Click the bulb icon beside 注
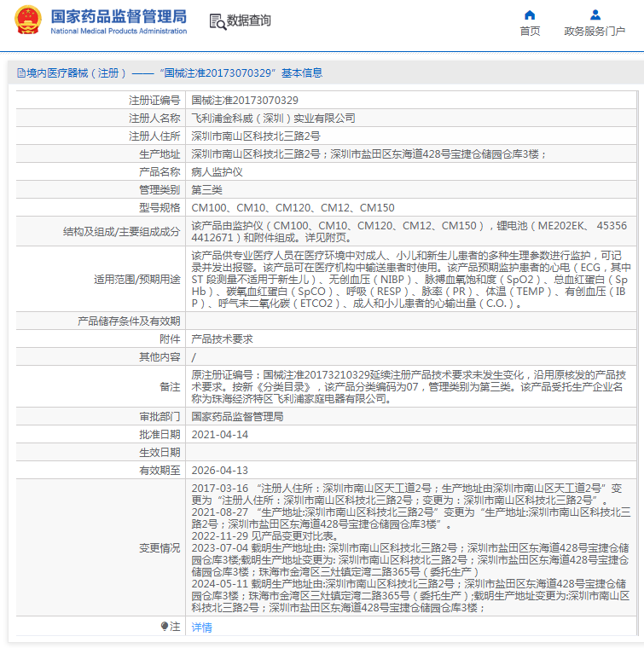Image resolution: width=644 pixels, height=648 pixels. 165,627
